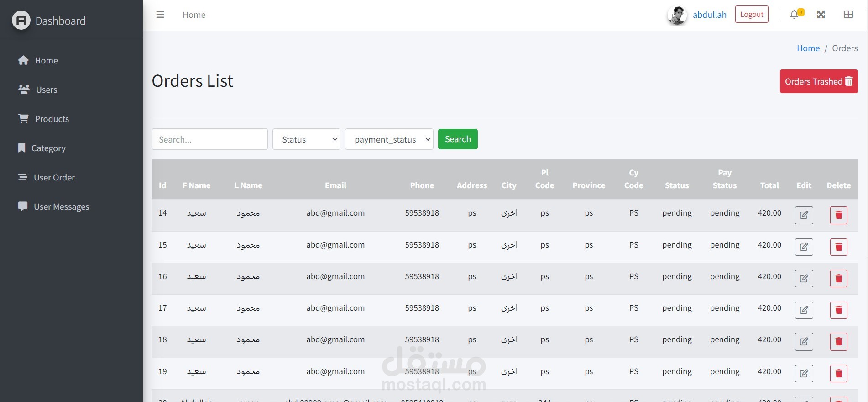Open the notifications bell
868x402 pixels.
click(x=795, y=15)
